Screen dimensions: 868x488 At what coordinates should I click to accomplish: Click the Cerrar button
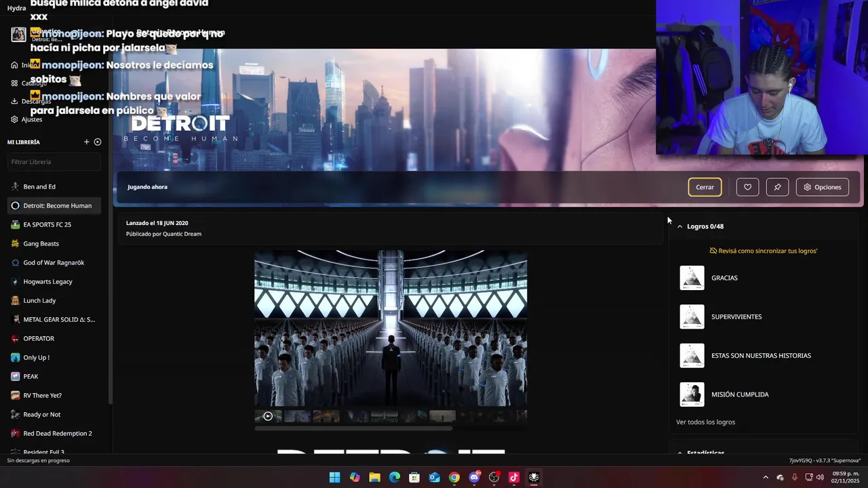point(705,187)
